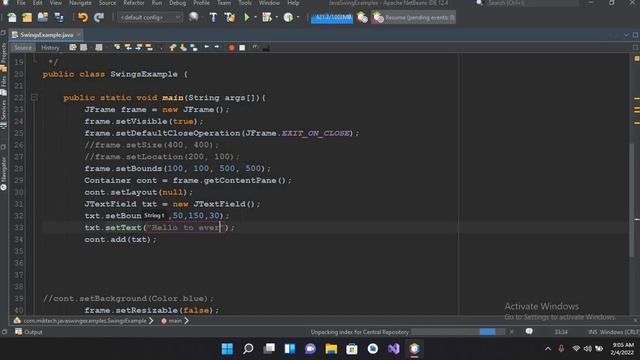Open the default config dropdown
This screenshot has width=640, height=360.
pos(150,18)
